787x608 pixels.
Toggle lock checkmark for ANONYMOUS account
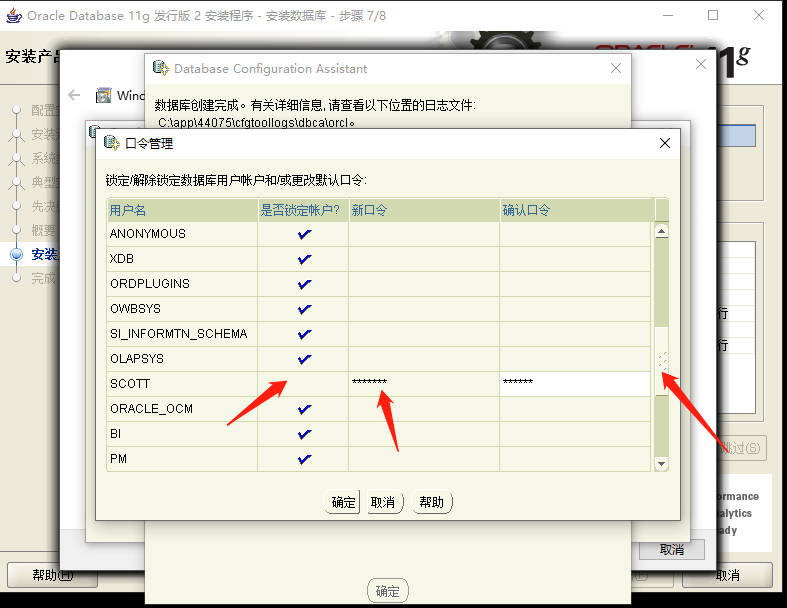(x=304, y=234)
